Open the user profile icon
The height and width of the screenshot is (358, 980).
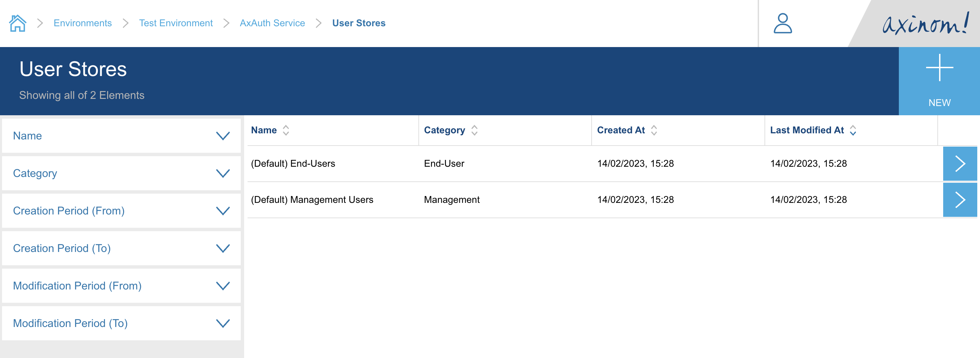(x=782, y=24)
